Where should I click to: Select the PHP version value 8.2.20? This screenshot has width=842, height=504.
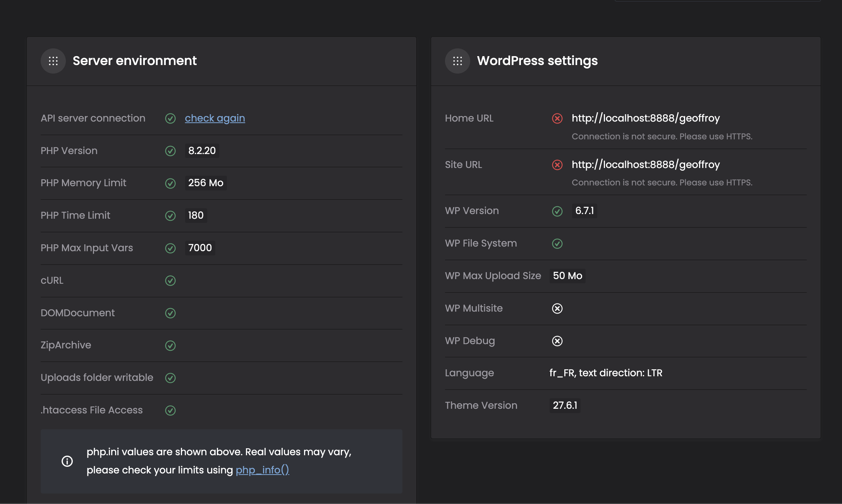202,151
